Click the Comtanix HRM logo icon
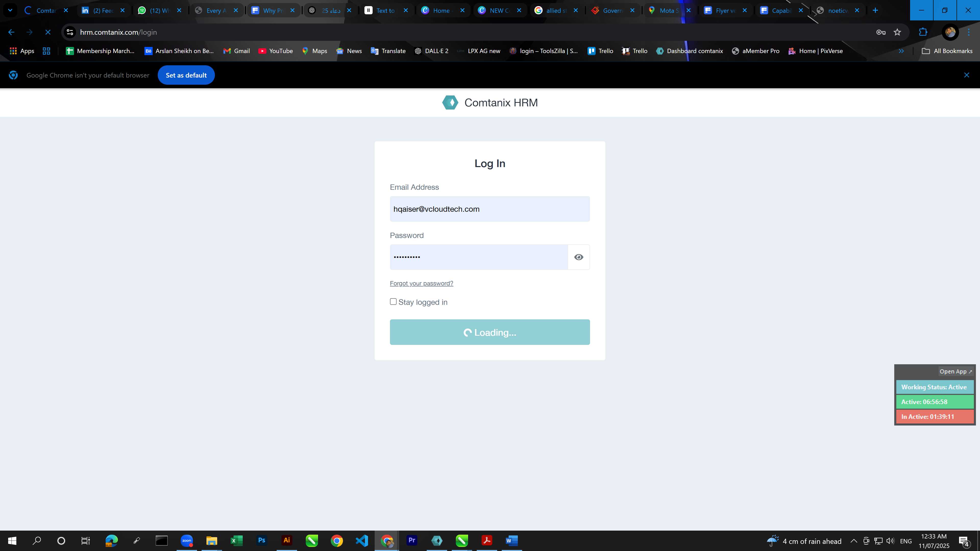Image resolution: width=980 pixels, height=551 pixels. click(x=450, y=102)
